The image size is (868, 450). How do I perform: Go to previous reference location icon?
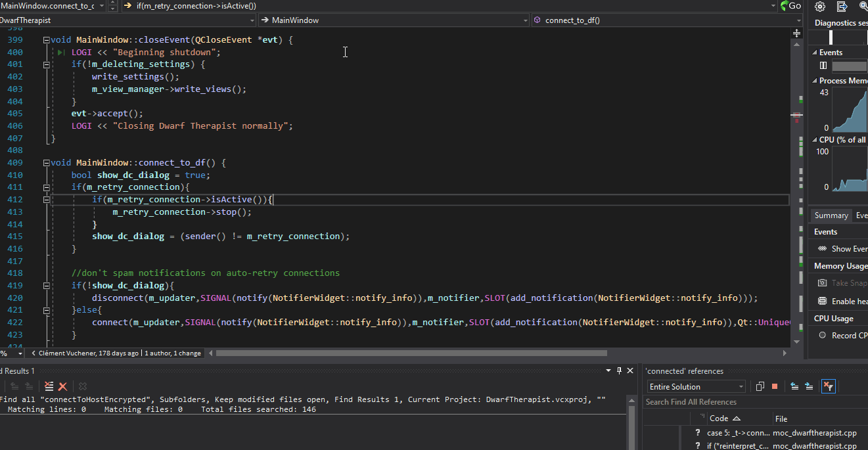click(794, 386)
